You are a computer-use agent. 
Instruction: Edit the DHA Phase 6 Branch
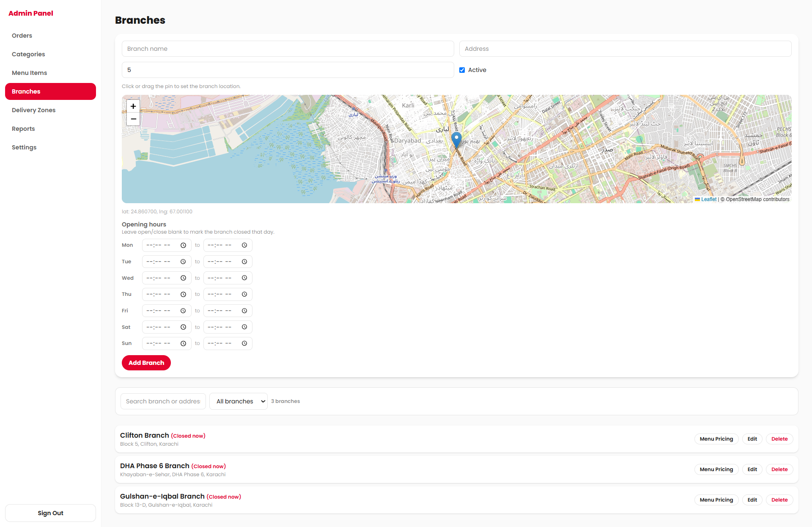coord(752,469)
